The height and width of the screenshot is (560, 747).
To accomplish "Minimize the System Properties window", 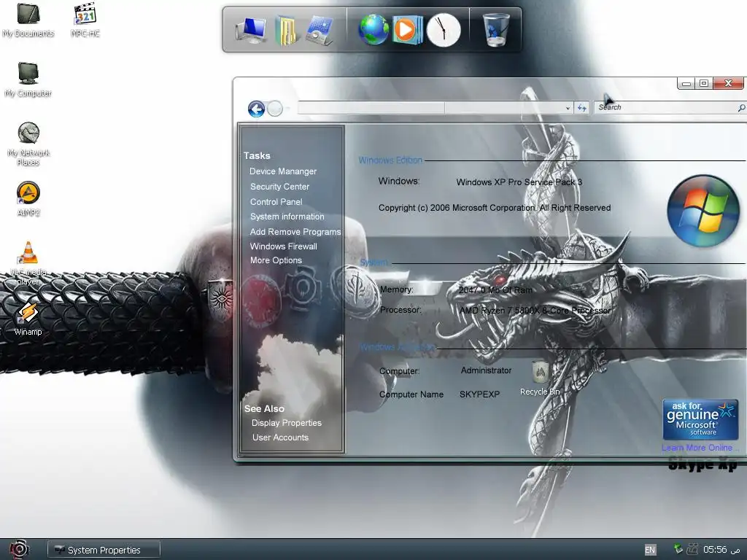I will tap(686, 84).
